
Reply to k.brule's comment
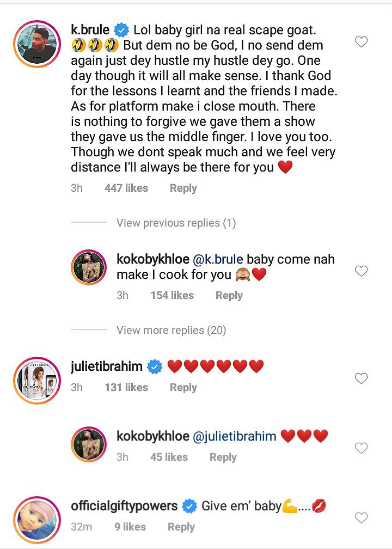click(183, 188)
